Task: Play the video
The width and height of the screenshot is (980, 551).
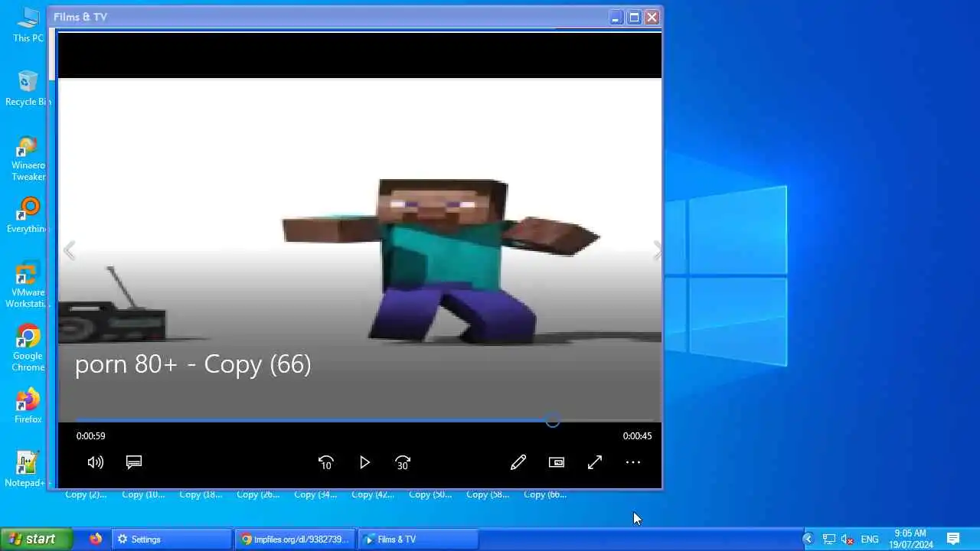Action: click(364, 462)
